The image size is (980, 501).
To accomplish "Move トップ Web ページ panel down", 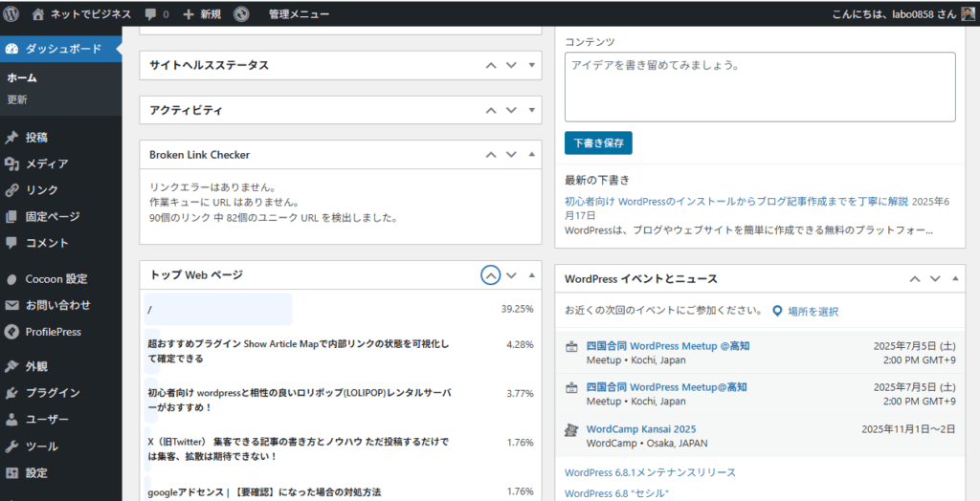I will [511, 274].
